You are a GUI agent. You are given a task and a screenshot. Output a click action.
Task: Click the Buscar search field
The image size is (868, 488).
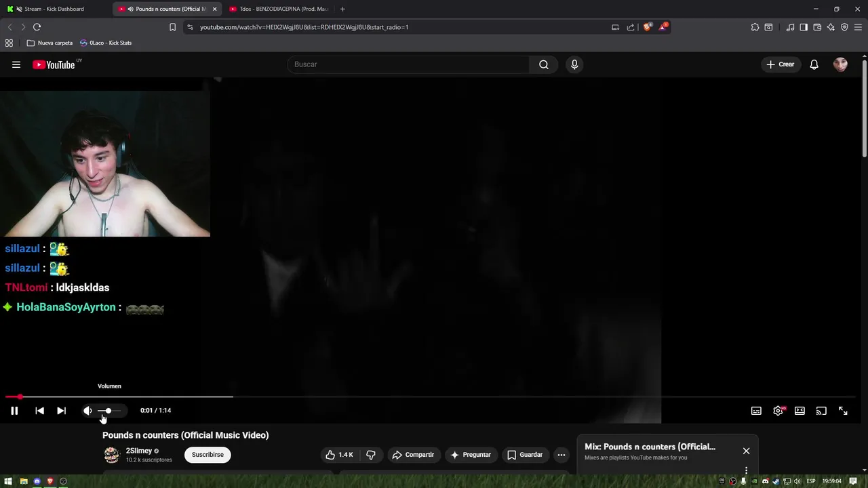pos(408,64)
